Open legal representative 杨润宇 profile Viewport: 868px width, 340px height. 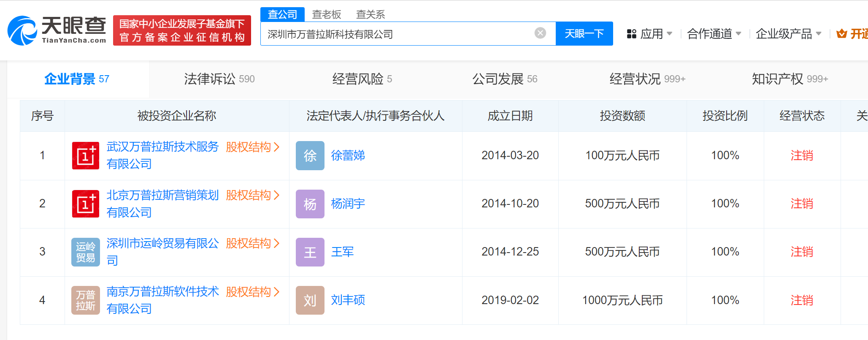coord(348,204)
